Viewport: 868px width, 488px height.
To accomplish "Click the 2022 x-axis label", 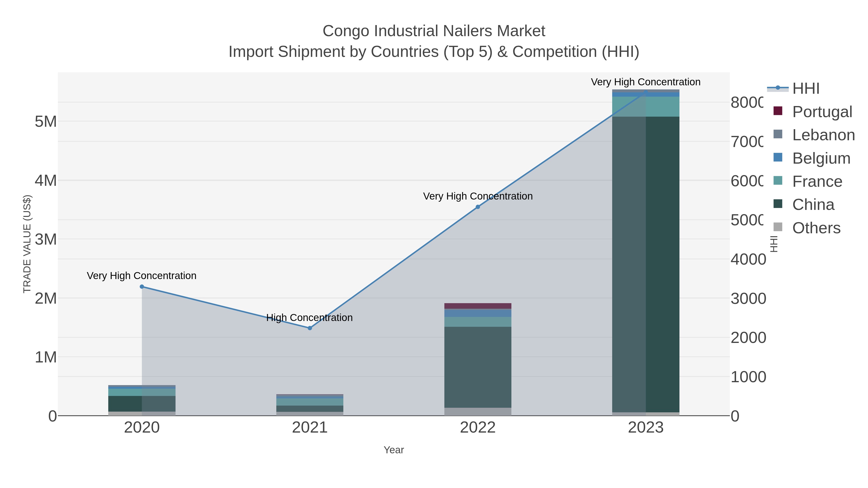I will pyautogui.click(x=478, y=428).
